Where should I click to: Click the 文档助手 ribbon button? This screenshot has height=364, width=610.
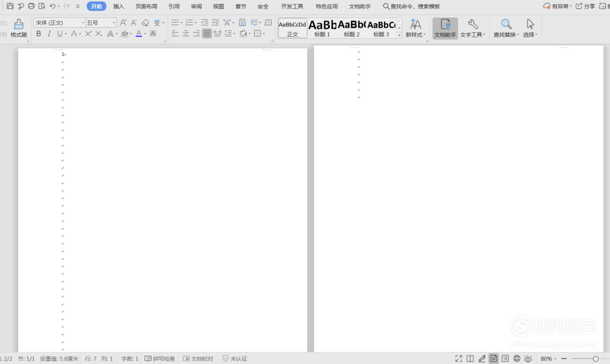click(x=445, y=28)
